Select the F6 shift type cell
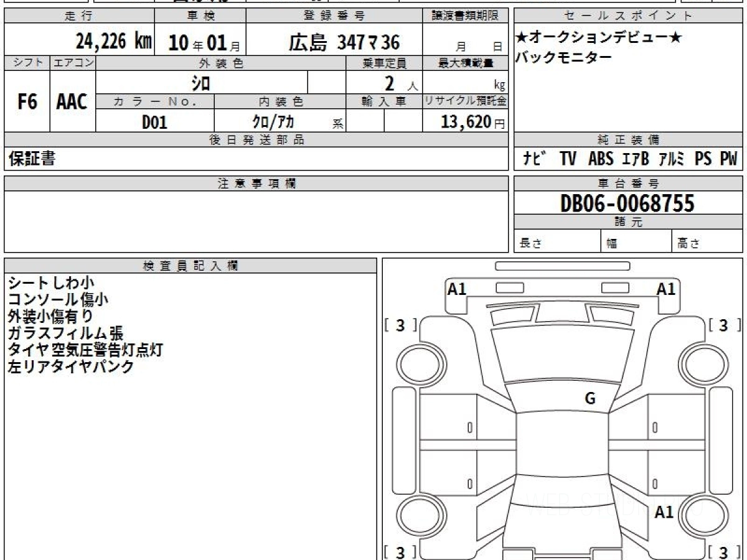 pyautogui.click(x=27, y=102)
